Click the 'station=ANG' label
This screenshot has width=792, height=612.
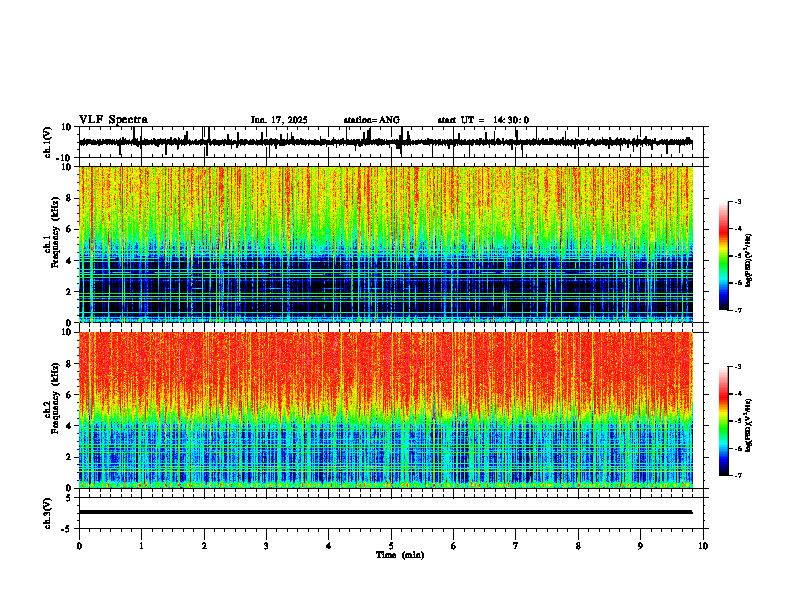click(x=372, y=120)
